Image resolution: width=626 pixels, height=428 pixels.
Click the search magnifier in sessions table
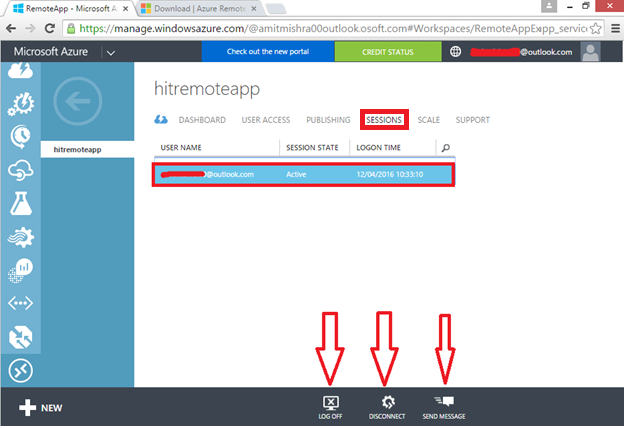446,148
